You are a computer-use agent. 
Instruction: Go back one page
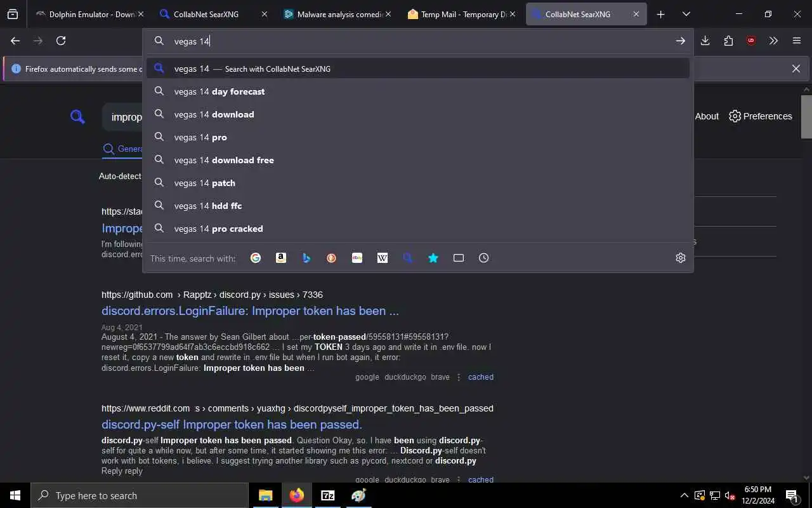[15, 41]
